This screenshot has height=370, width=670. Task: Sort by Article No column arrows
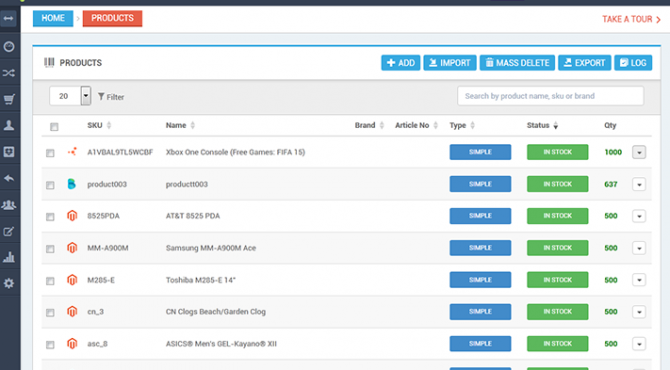(x=436, y=125)
